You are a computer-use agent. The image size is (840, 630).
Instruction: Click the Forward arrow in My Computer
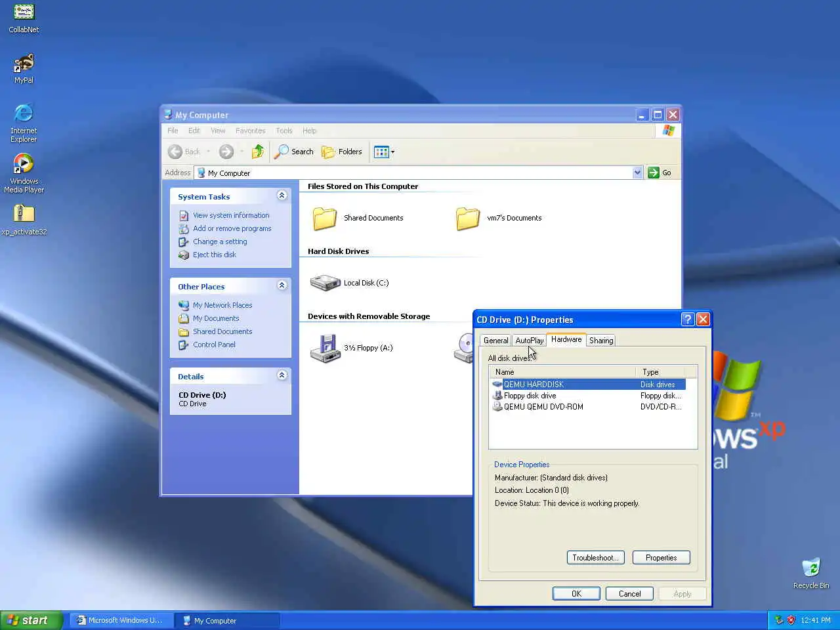coord(226,152)
